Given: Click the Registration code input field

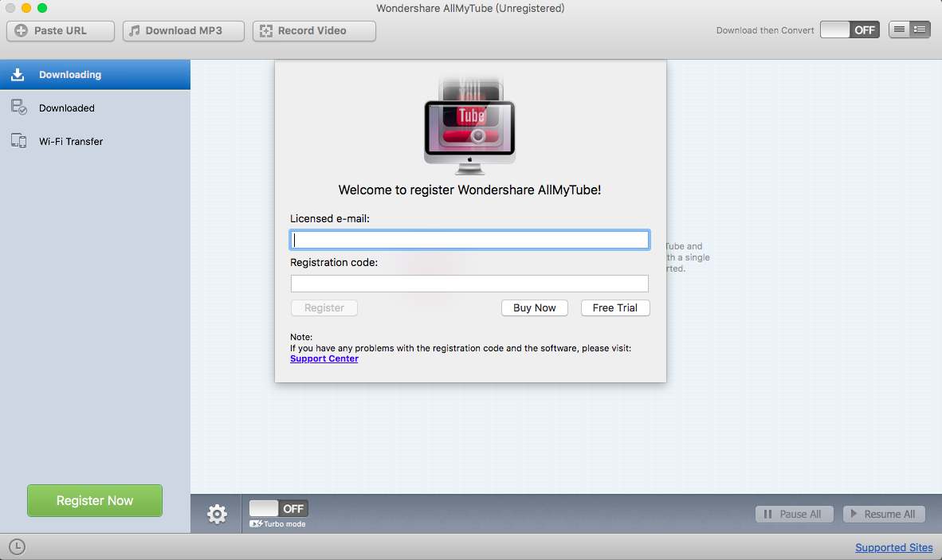Looking at the screenshot, I should 469,284.
